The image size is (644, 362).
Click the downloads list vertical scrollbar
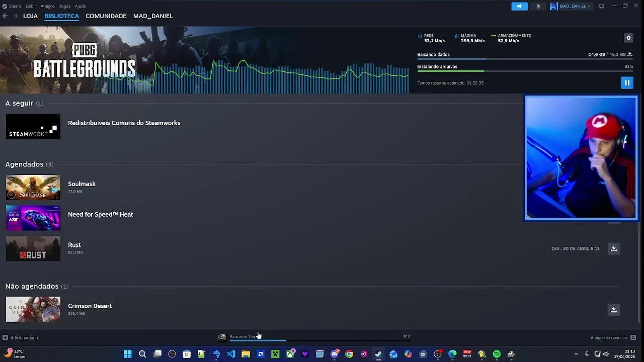point(639,274)
